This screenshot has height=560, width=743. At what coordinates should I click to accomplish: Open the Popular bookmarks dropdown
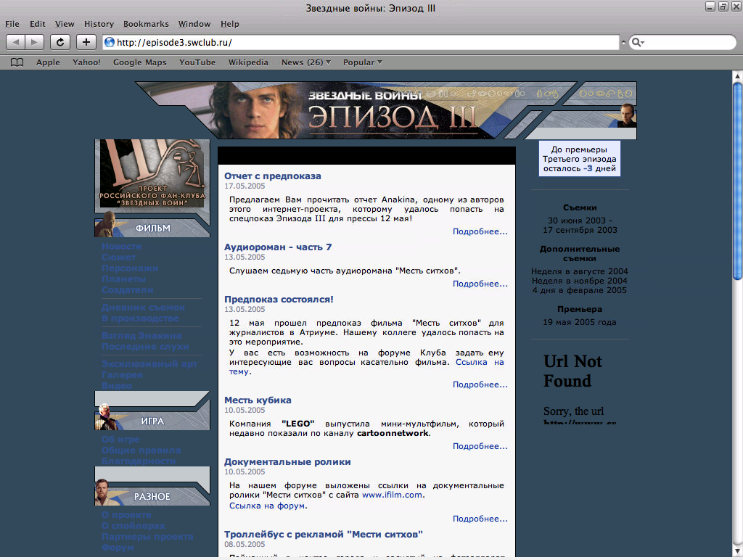click(x=363, y=62)
